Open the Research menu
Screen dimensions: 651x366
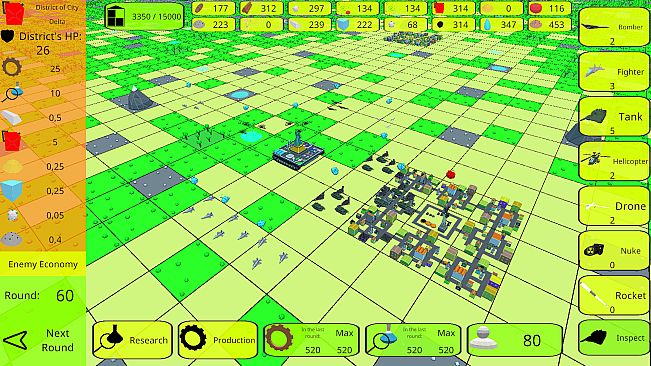(x=132, y=340)
